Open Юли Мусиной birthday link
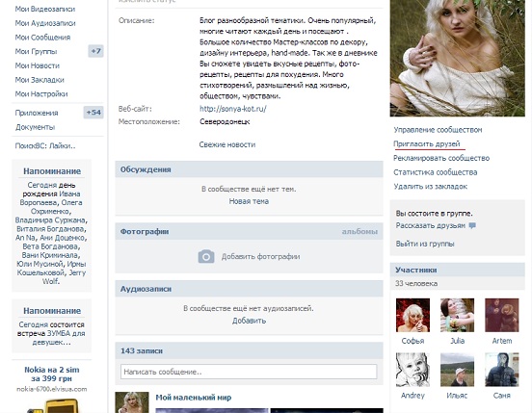The image size is (532, 413). click(40, 264)
